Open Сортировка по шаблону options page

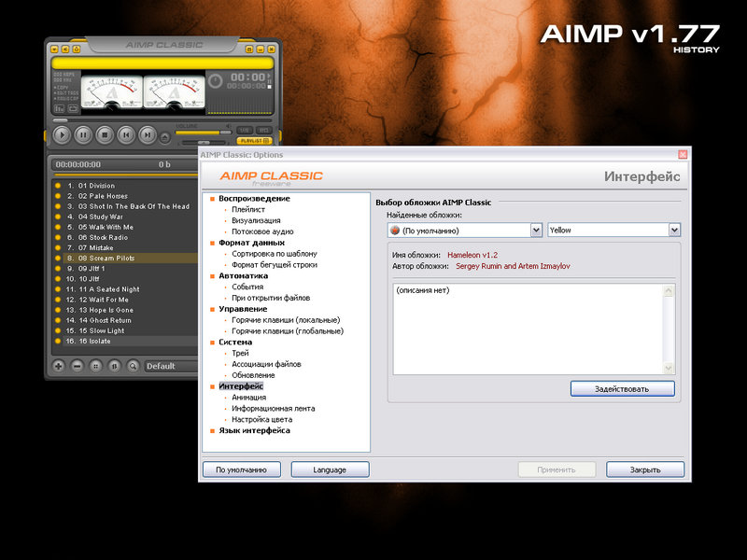tap(275, 254)
